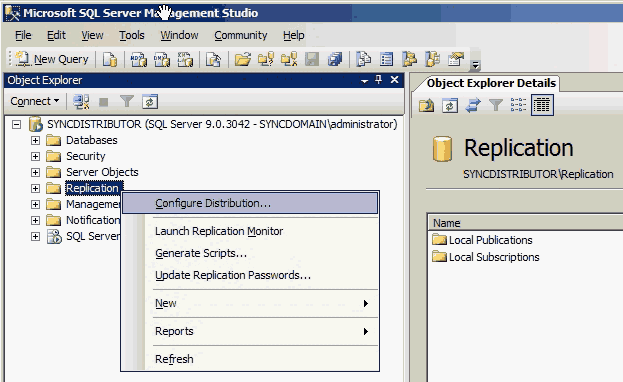The width and height of the screenshot is (623, 382).
Task: Expand the SQL Server Agent node
Action: [35, 237]
